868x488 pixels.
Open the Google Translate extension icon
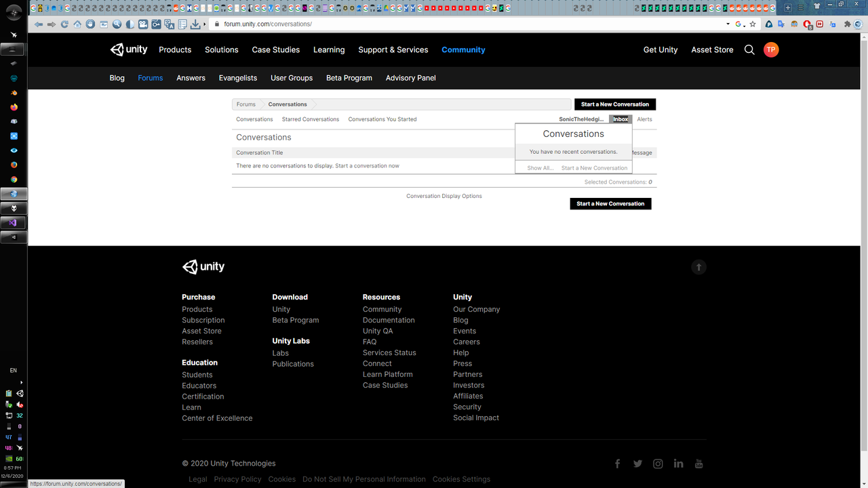[x=781, y=24]
